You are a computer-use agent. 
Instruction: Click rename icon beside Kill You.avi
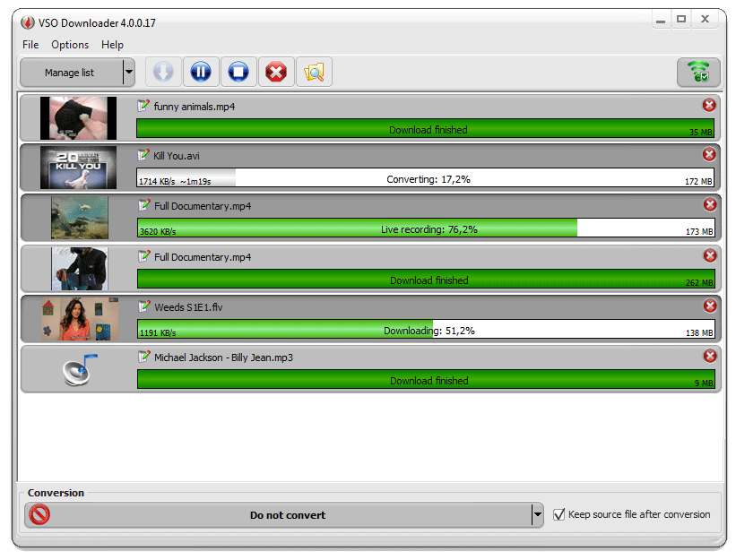point(143,155)
